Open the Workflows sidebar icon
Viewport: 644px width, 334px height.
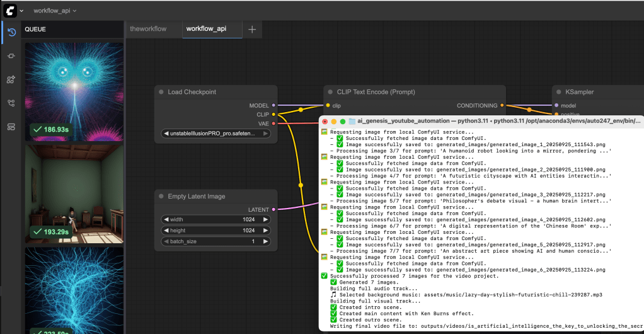click(x=11, y=103)
